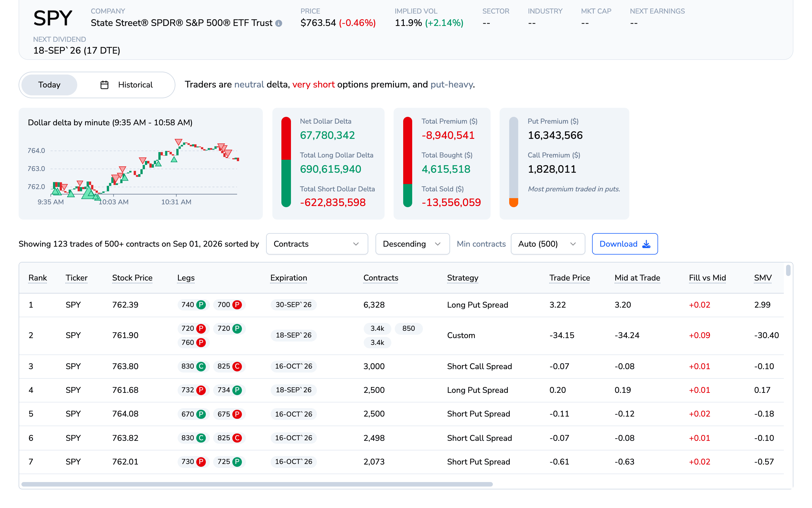
Task: Click the Total Premium red-green bar
Action: 407,162
